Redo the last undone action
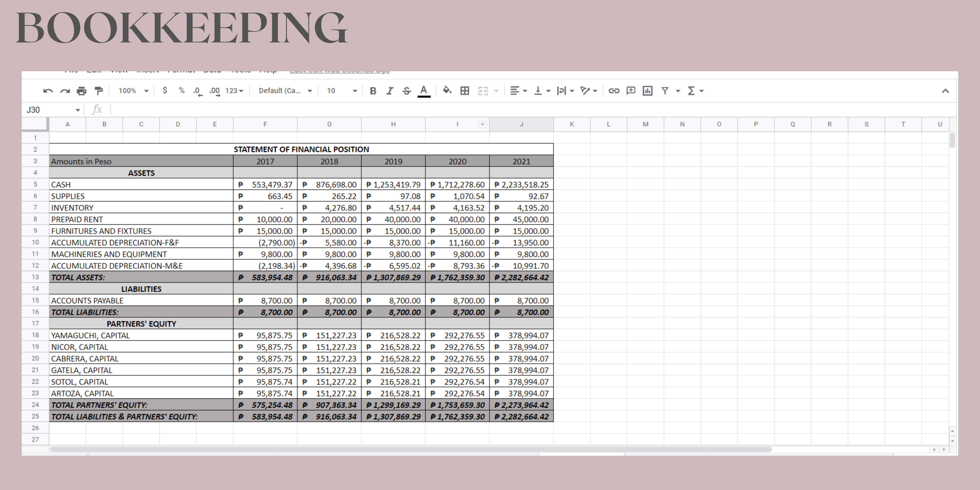 (x=65, y=91)
